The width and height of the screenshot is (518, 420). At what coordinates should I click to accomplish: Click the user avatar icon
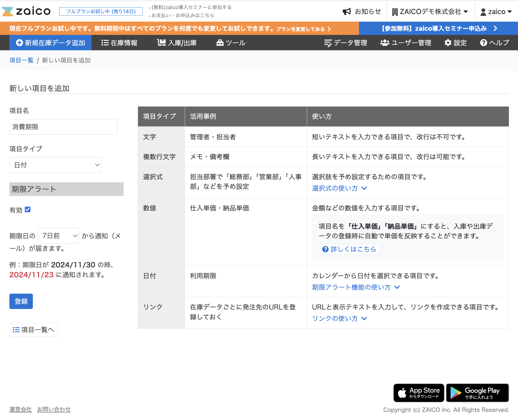(483, 12)
